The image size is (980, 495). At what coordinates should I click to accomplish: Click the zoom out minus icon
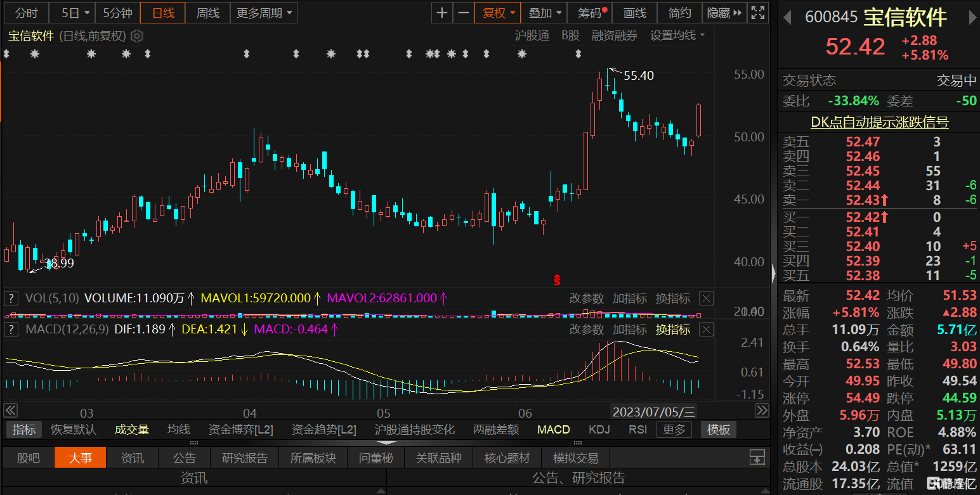pos(464,13)
